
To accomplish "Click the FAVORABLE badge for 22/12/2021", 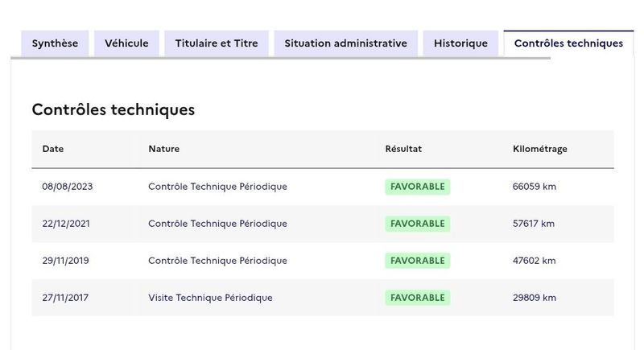I will [417, 224].
